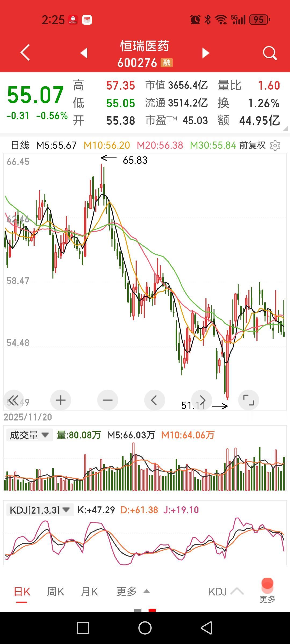Image resolution: width=290 pixels, height=644 pixels.
Task: Tap the 融 margin trading badge
Action: click(166, 63)
